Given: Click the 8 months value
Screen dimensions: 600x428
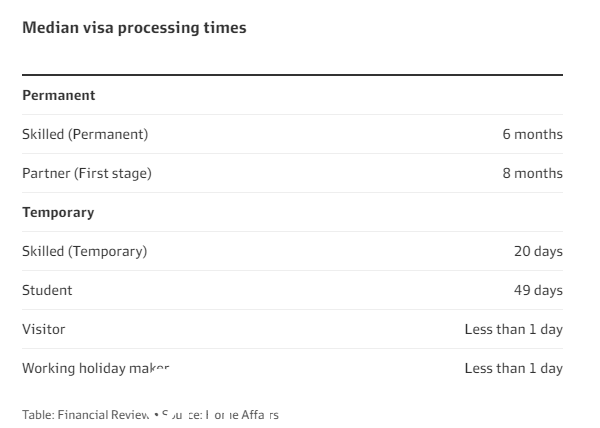Looking at the screenshot, I should 532,173.
